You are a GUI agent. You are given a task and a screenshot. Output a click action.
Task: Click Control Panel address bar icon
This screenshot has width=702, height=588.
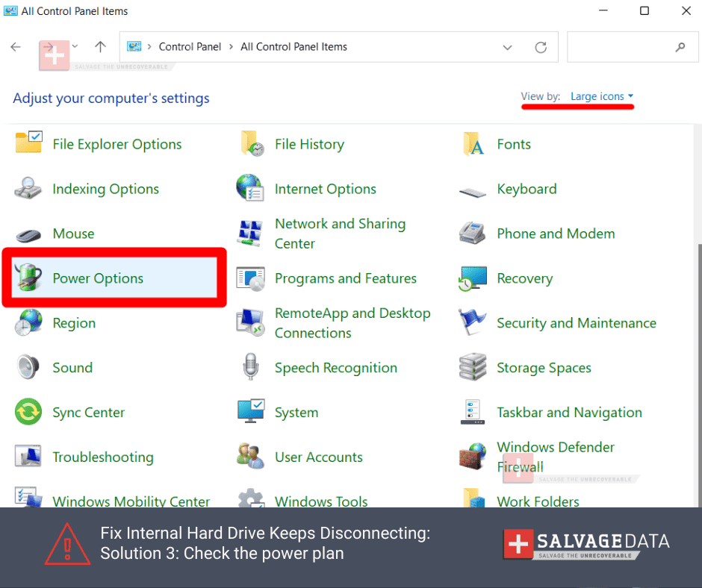(134, 46)
